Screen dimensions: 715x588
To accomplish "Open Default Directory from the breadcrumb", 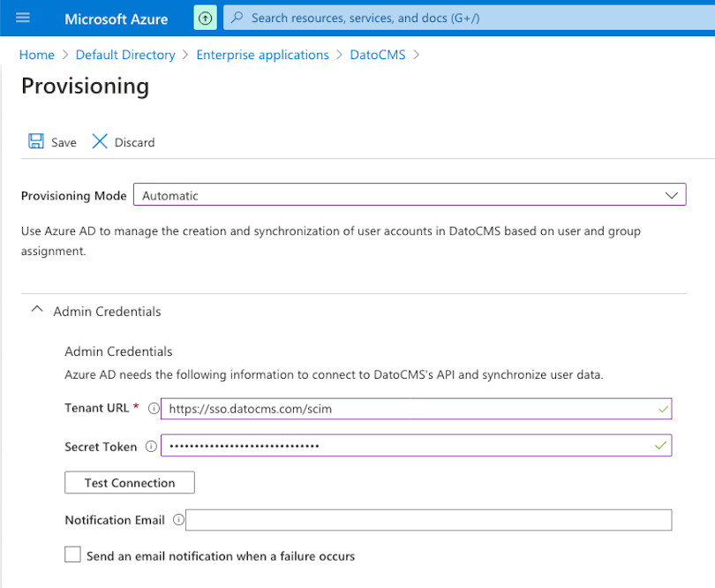I will click(x=125, y=55).
